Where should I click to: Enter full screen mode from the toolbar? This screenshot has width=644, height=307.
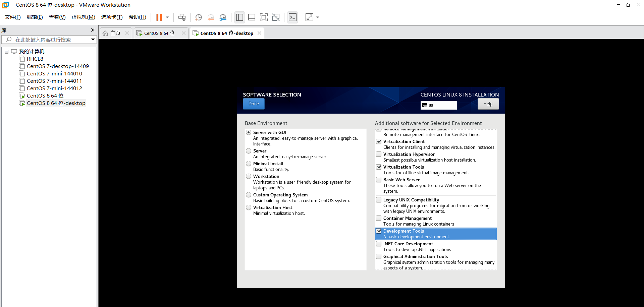coord(264,17)
